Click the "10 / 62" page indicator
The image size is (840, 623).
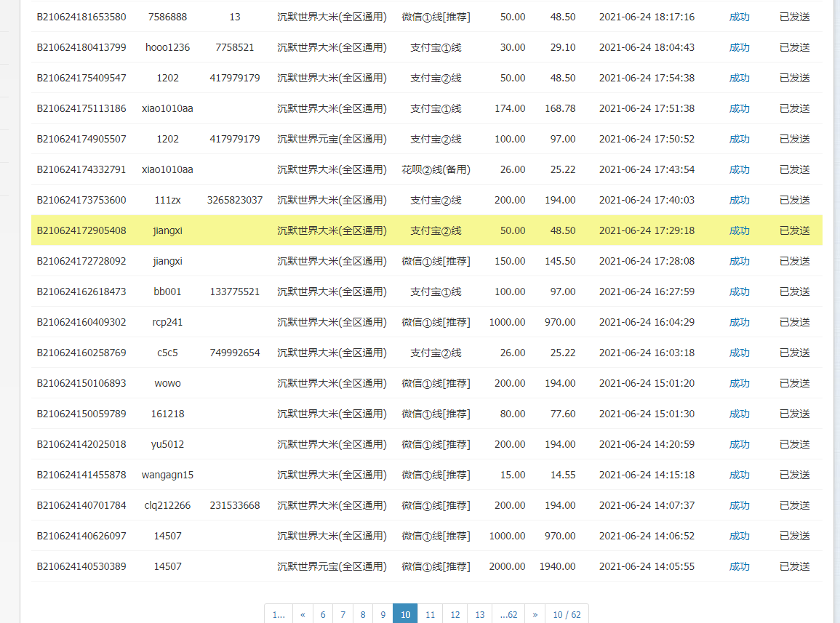[x=567, y=614]
